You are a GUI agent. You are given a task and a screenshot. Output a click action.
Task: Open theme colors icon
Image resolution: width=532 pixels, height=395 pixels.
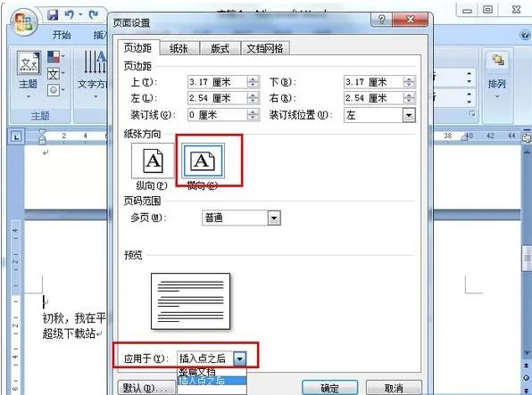point(54,57)
